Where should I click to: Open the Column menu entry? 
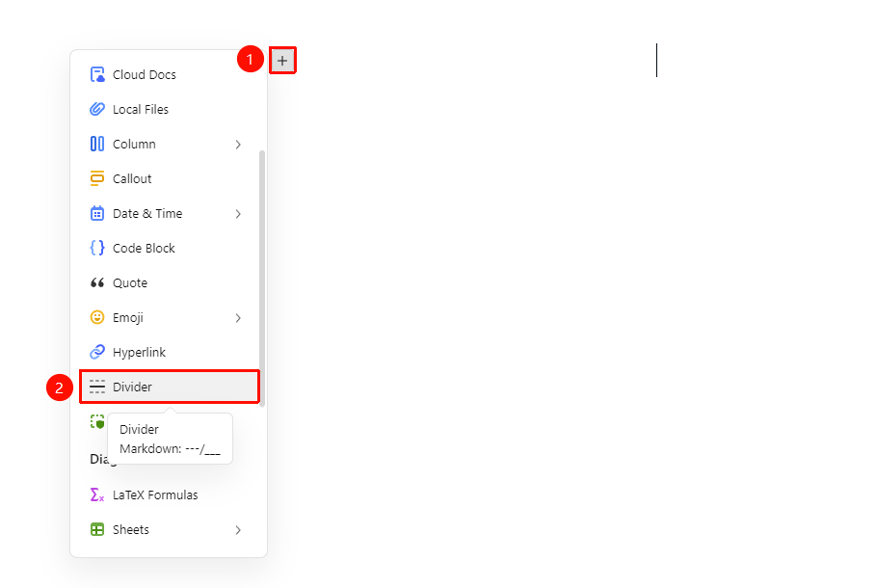(169, 144)
